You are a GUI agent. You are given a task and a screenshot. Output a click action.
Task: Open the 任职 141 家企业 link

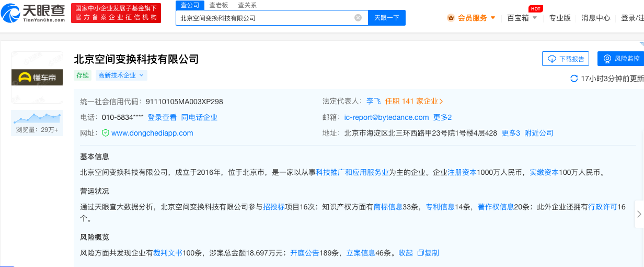[414, 102]
